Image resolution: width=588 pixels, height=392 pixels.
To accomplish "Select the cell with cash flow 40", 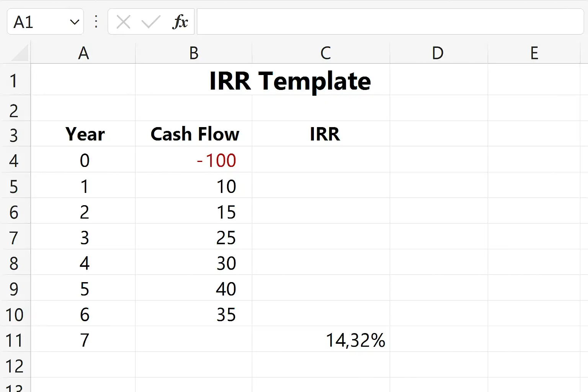I will (194, 289).
